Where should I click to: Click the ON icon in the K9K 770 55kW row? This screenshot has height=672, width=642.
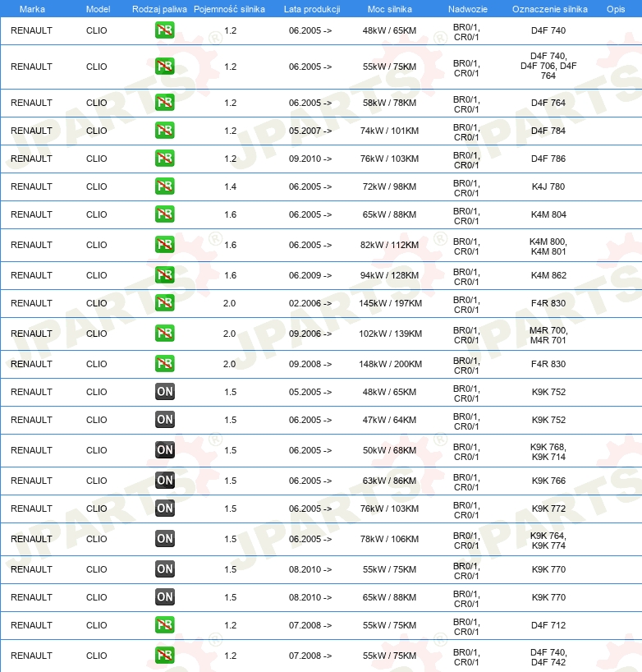pyautogui.click(x=164, y=568)
